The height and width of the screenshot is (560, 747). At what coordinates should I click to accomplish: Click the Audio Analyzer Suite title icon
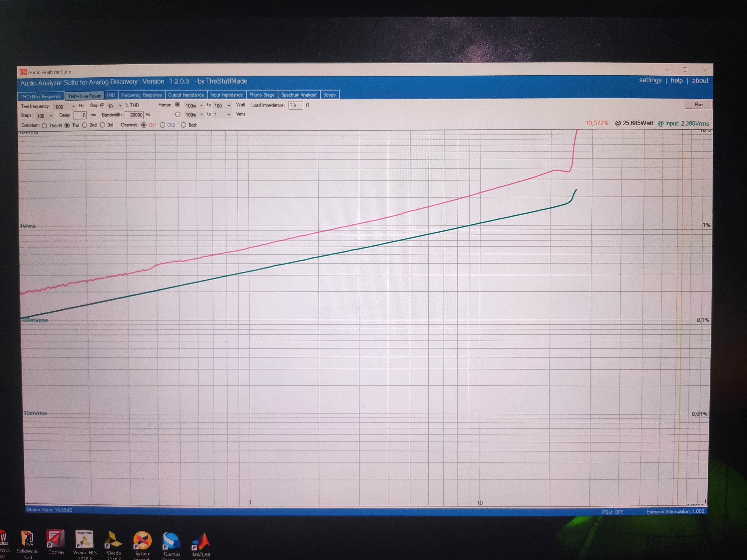click(23, 72)
